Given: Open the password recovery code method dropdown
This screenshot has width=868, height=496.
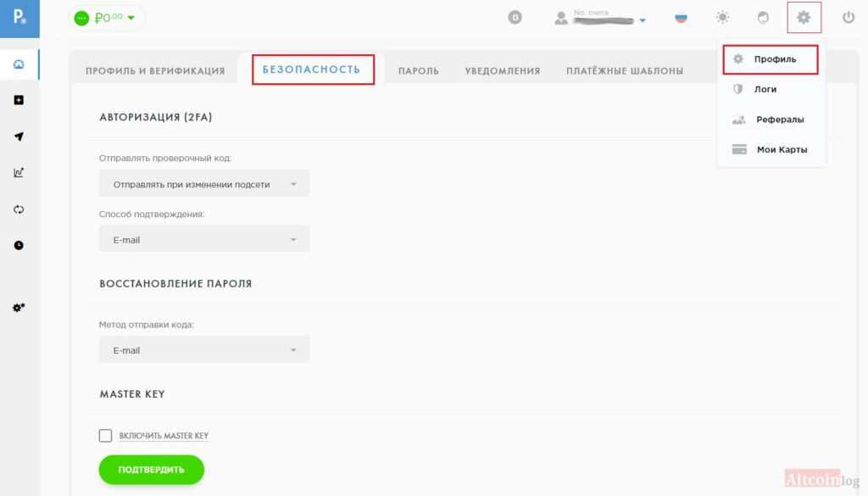Looking at the screenshot, I should [203, 350].
